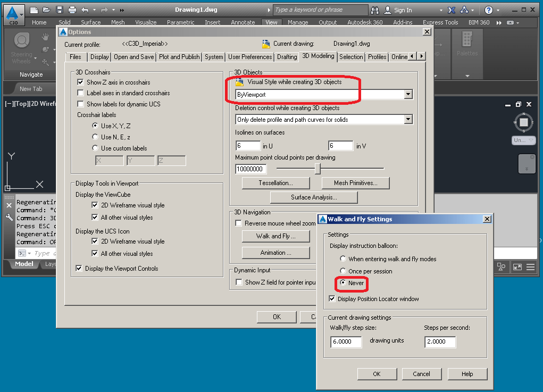Open the Civil 3D application menu button
The width and height of the screenshot is (543, 392).
coord(14,14)
